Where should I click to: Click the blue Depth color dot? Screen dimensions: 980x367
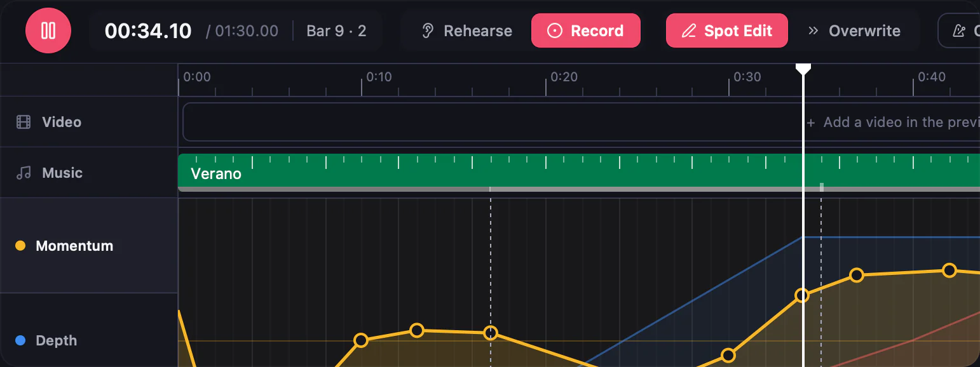pyautogui.click(x=20, y=340)
